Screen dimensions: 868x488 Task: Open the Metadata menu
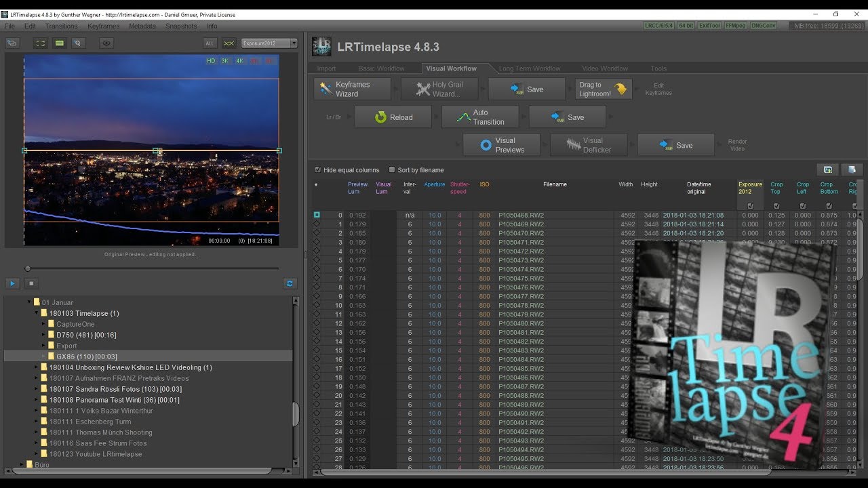click(142, 26)
